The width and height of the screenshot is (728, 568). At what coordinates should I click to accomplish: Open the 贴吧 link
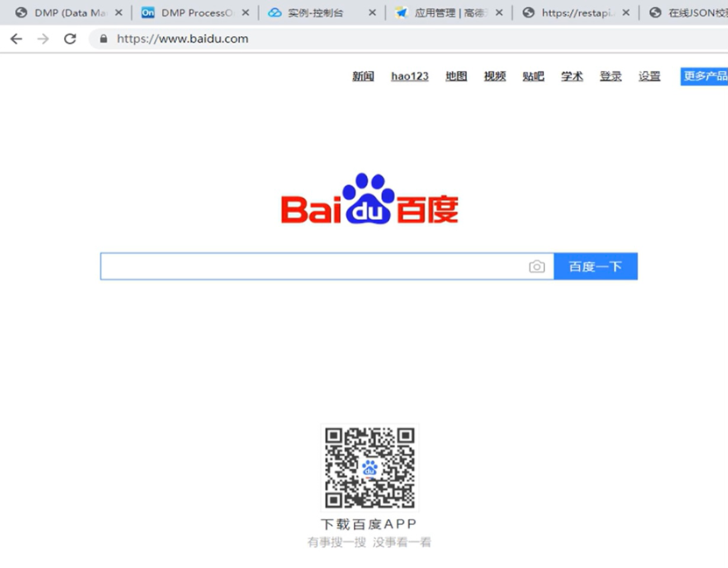(533, 76)
